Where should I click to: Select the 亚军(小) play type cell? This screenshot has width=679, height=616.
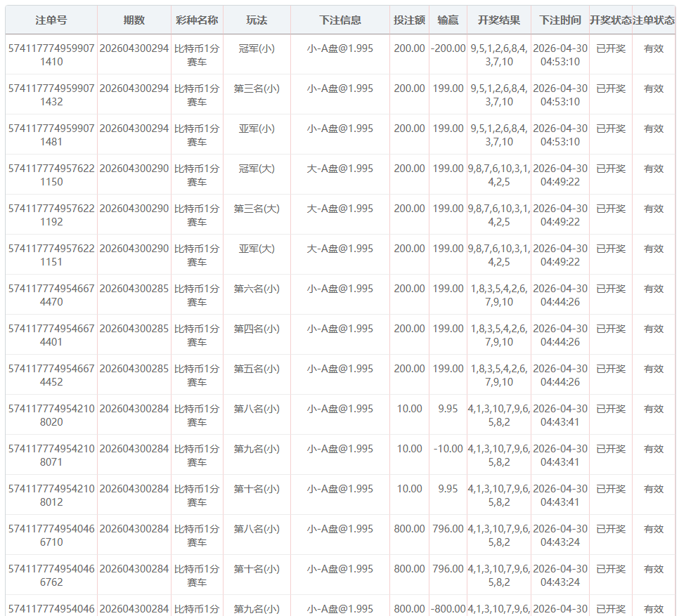tap(257, 129)
